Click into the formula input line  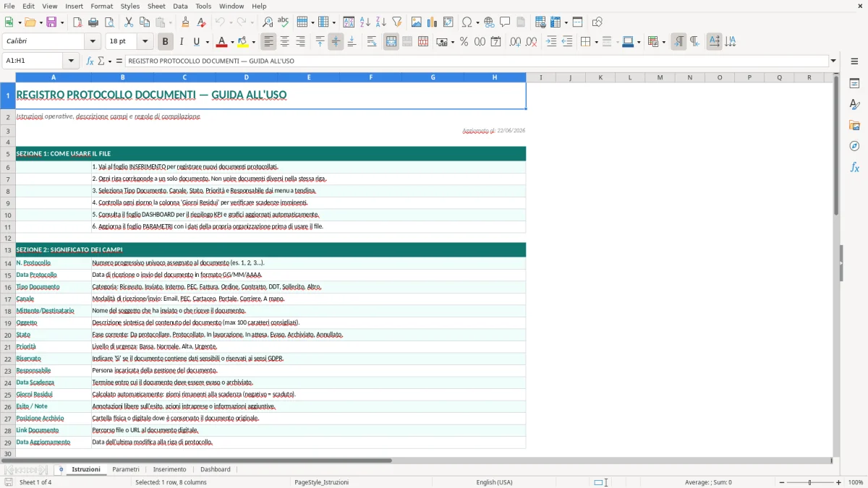click(x=477, y=61)
